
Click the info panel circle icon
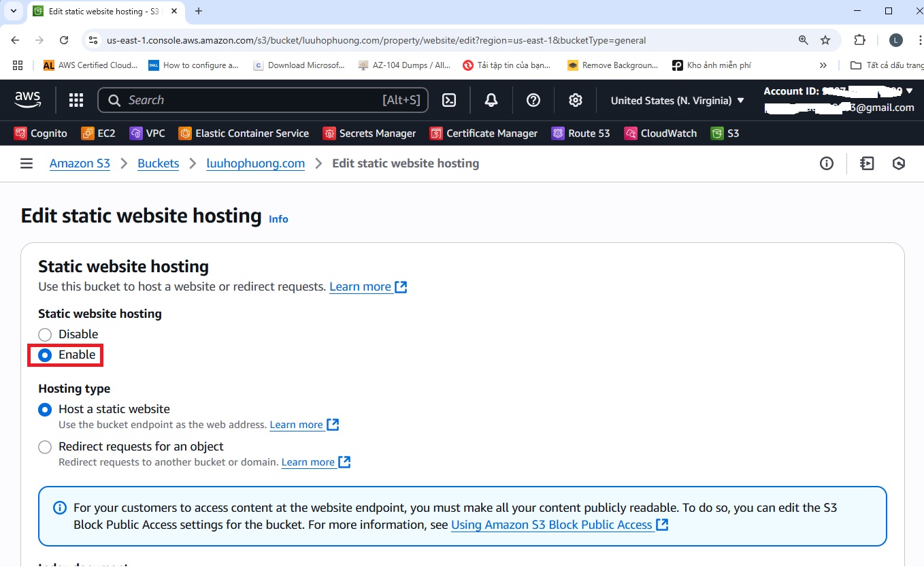click(x=827, y=163)
